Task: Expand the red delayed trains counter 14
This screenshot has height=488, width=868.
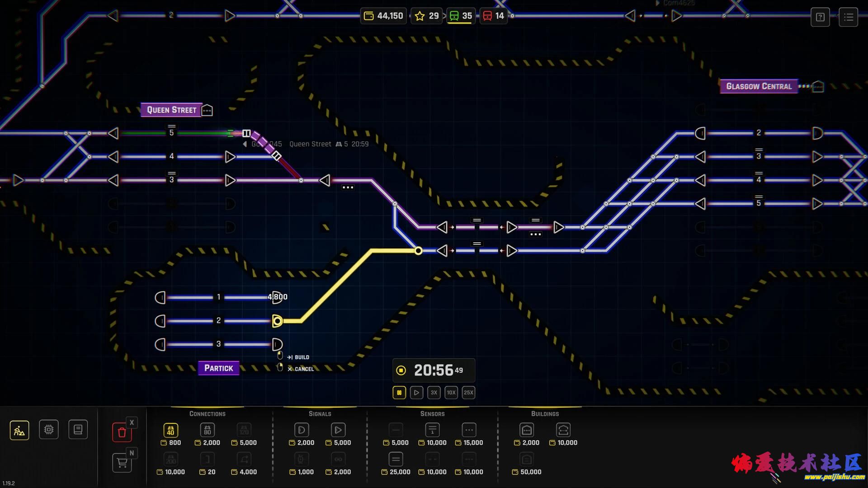Action: point(494,16)
